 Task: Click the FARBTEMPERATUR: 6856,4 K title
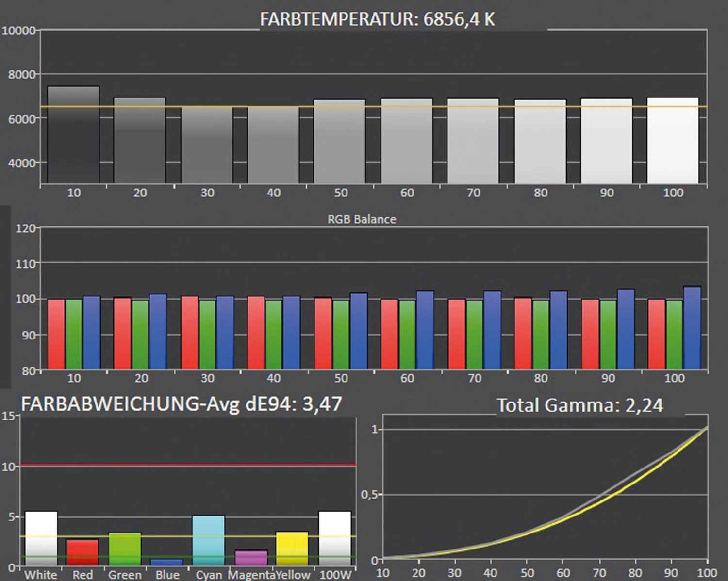(x=377, y=19)
